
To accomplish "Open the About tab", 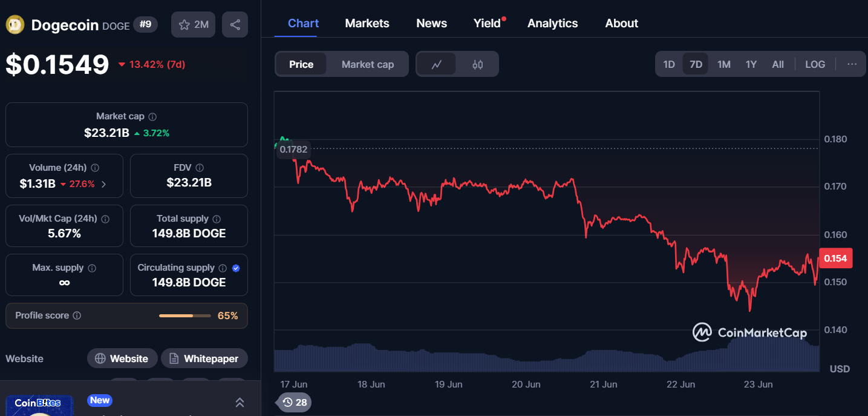I will pyautogui.click(x=622, y=23).
